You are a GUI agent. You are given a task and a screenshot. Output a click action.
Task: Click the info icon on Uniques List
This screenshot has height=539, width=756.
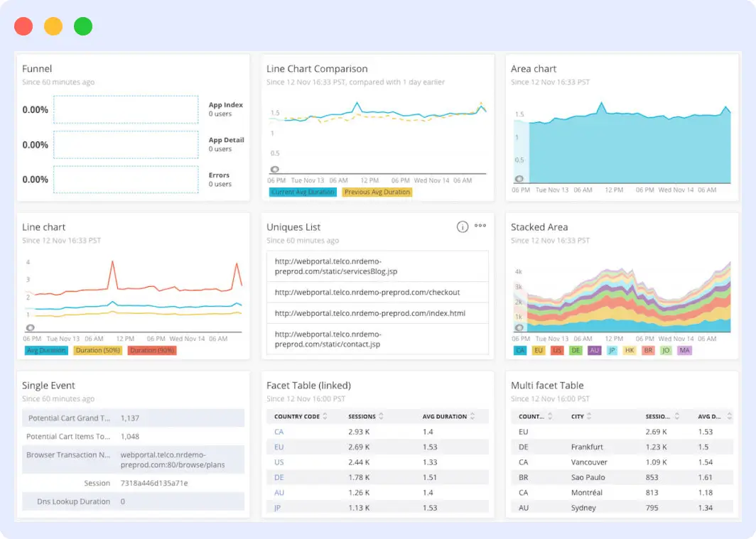click(x=463, y=226)
